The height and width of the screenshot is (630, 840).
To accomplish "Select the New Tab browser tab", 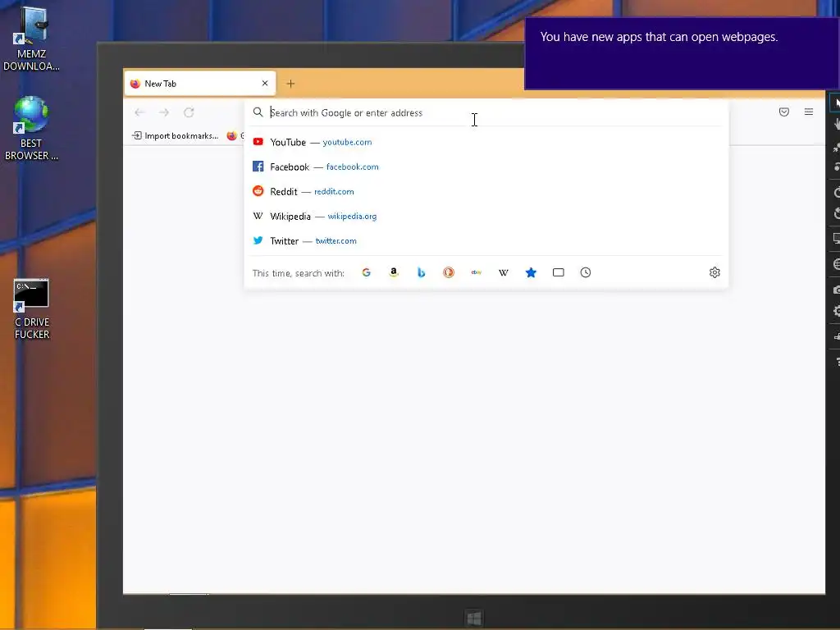I will point(200,84).
